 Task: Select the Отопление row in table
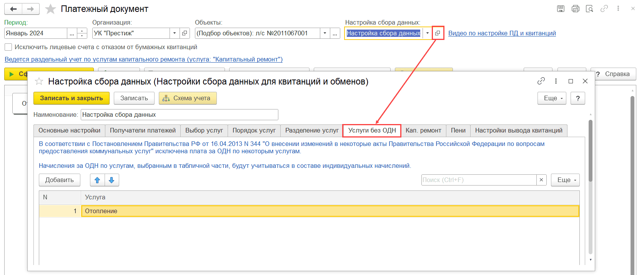click(x=330, y=211)
